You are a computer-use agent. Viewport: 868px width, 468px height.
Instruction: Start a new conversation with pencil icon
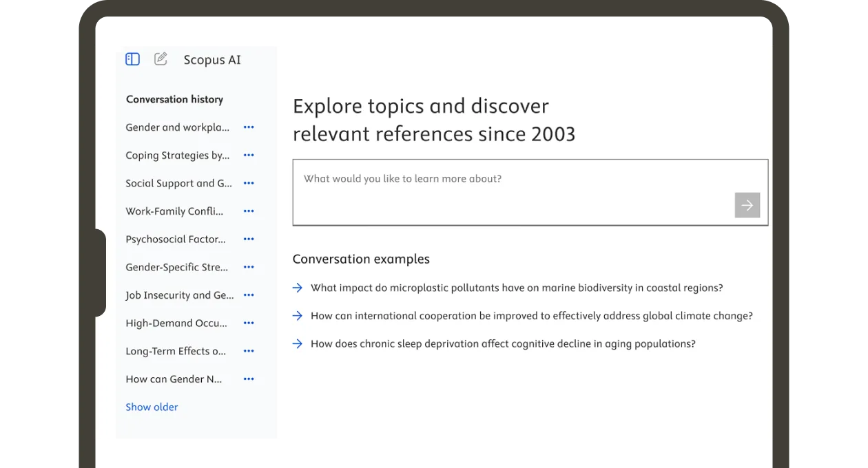[161, 59]
